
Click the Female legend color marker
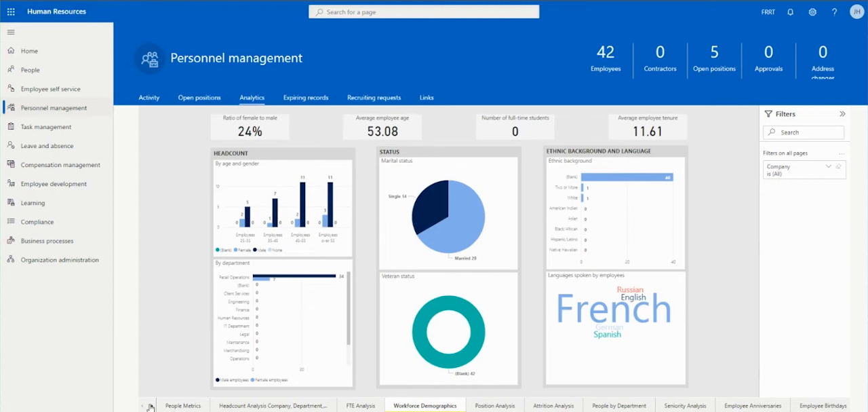235,250
